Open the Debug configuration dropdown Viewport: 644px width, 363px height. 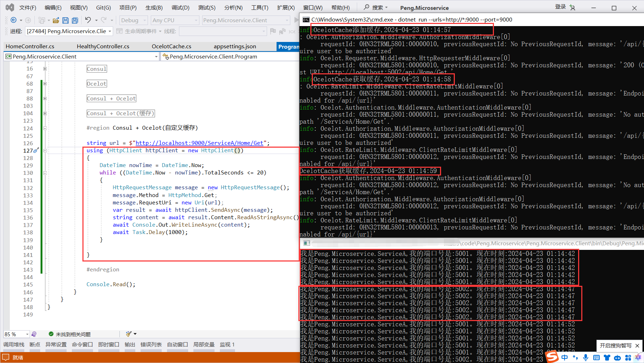tap(133, 20)
